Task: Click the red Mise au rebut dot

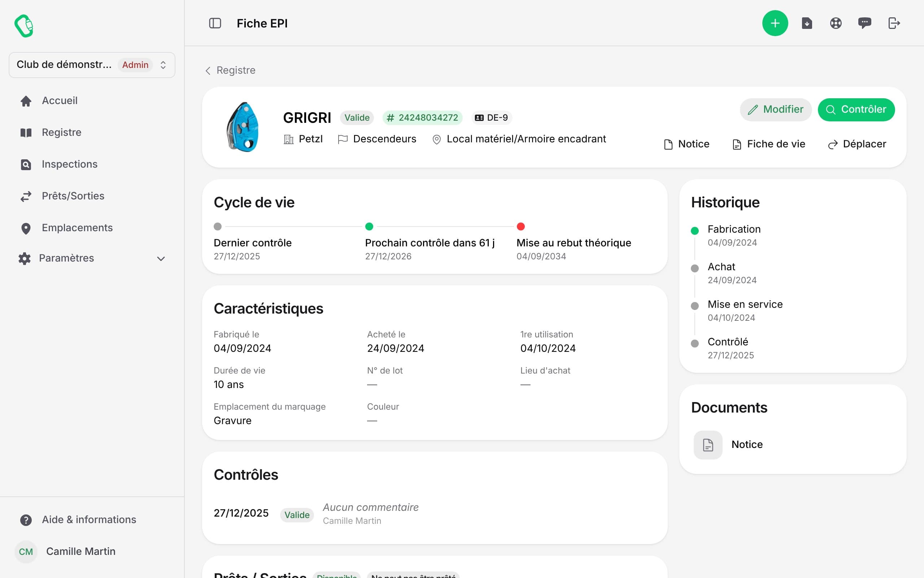Action: tap(521, 227)
